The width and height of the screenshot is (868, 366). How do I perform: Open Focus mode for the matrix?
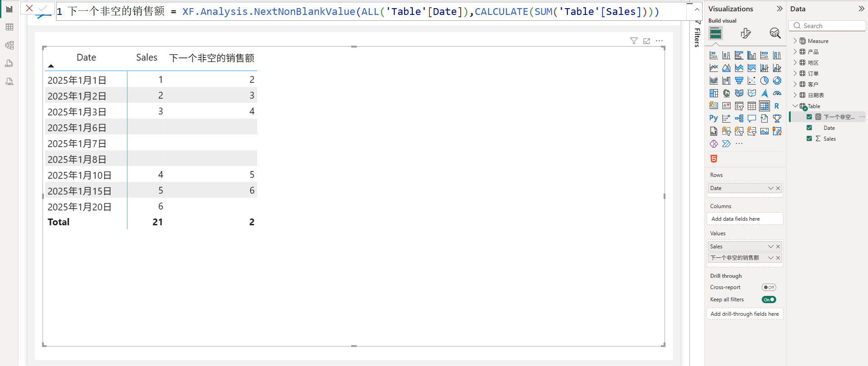646,41
